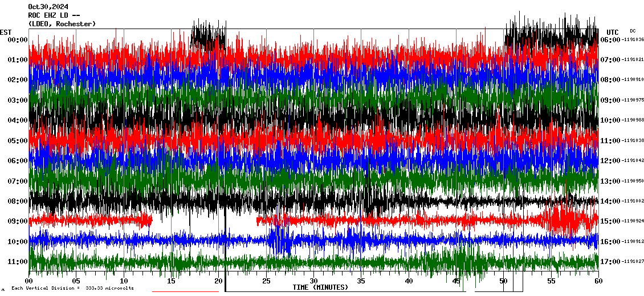Image resolution: width=644 pixels, height=296 pixels.
Task: Click the 15 minute axis tick label
Action: (x=172, y=281)
